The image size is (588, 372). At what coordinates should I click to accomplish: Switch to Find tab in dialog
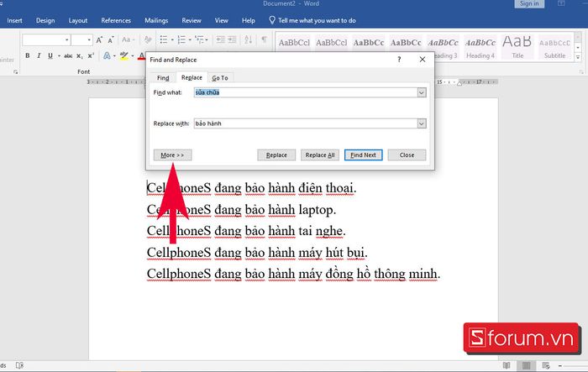(x=163, y=77)
